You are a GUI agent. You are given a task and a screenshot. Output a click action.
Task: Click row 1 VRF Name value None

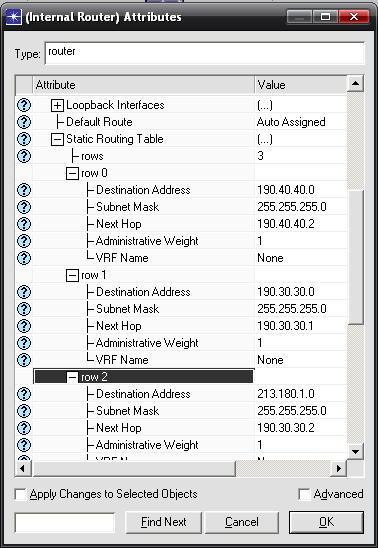tap(270, 360)
